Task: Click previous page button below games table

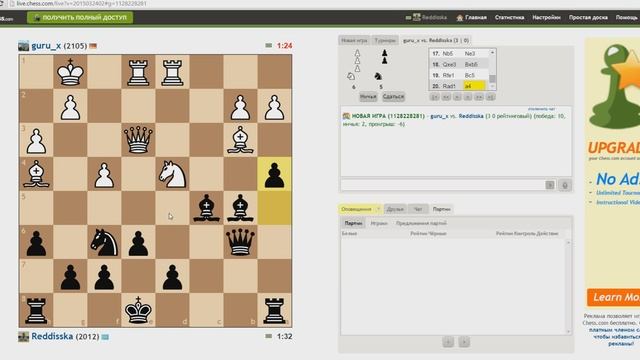Action: [x=448, y=342]
